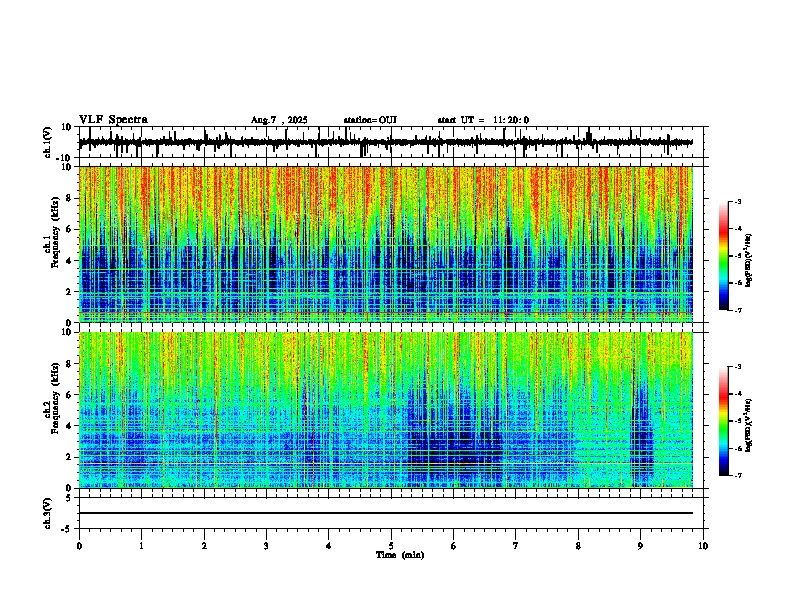Image resolution: width=792 pixels, height=612 pixels.
Task: Click the ch.1 spectrogram color scale bar
Action: 724,256
